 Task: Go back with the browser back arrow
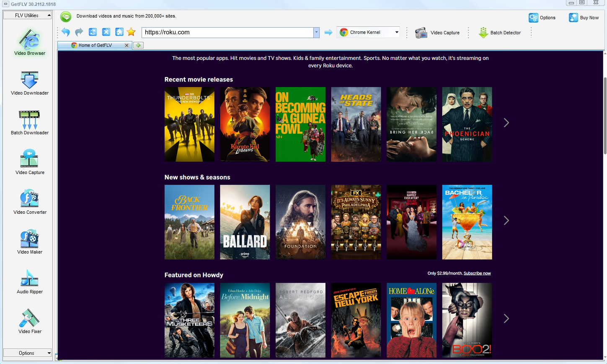point(66,32)
